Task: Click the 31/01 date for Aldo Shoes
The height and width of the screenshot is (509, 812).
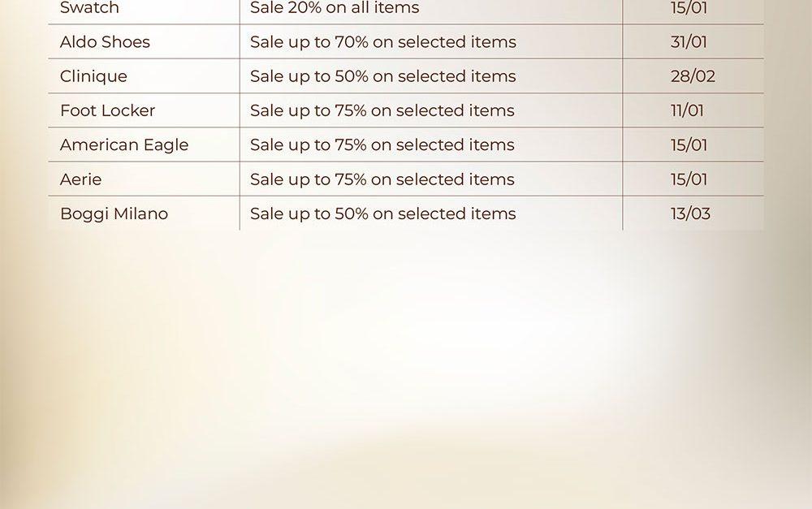Action: [x=689, y=42]
